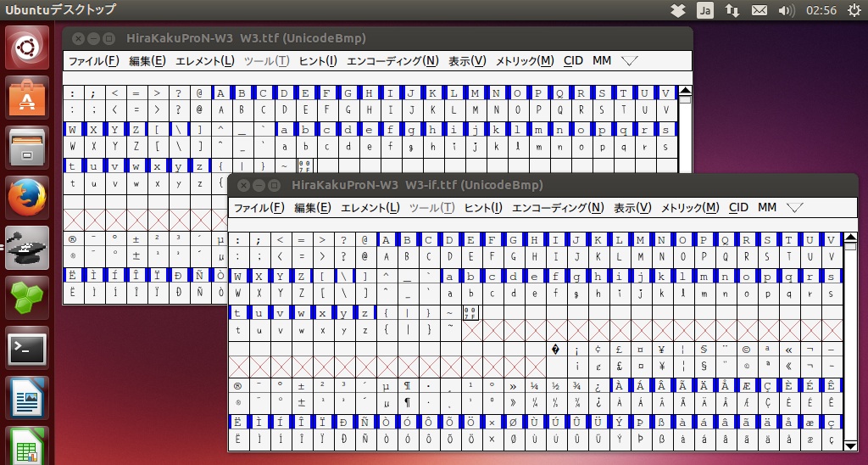Screen dimensions: 868x465
Task: Select the FontForge anvil launcher icon
Action: click(x=27, y=248)
